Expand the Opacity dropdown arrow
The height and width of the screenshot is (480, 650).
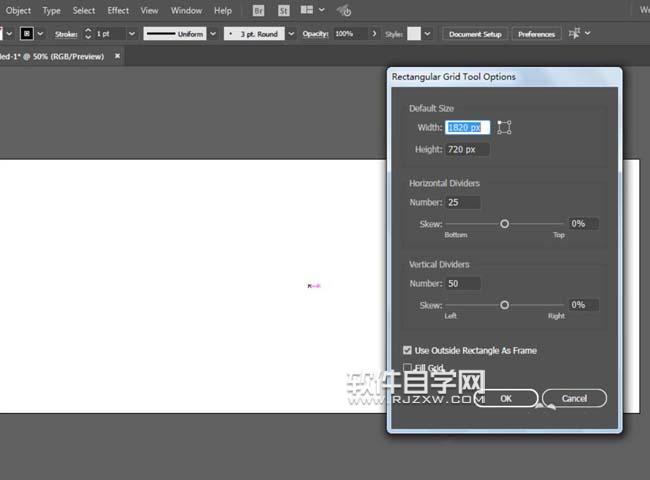click(x=374, y=33)
